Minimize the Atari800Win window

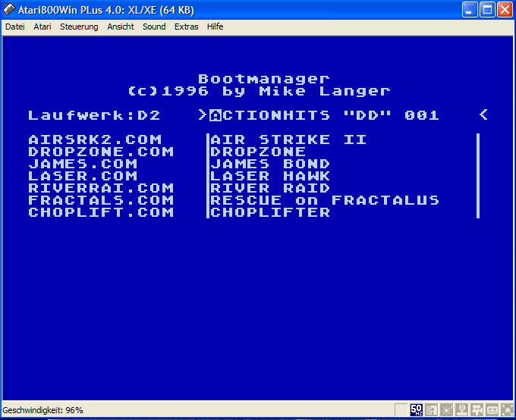click(x=470, y=10)
